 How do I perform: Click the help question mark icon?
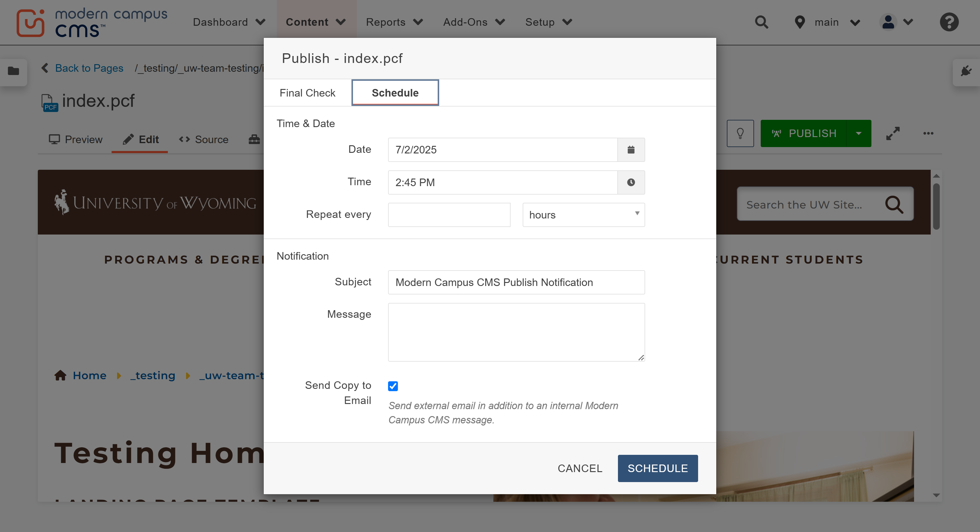[949, 22]
